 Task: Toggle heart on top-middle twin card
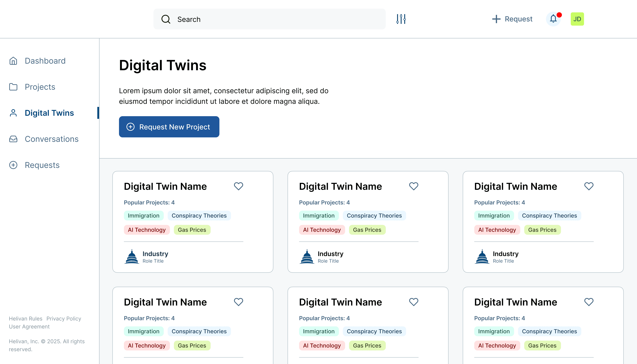click(413, 186)
